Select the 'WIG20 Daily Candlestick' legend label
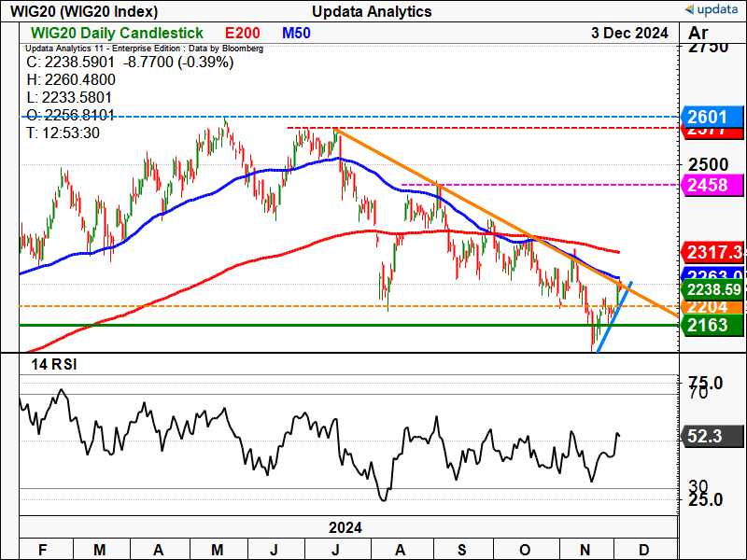The height and width of the screenshot is (560, 747). click(x=117, y=33)
